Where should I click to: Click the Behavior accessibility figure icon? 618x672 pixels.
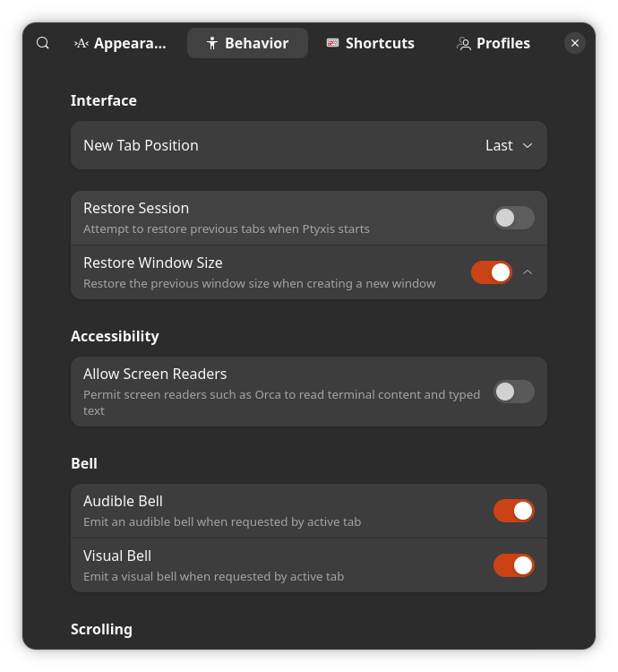pos(212,43)
